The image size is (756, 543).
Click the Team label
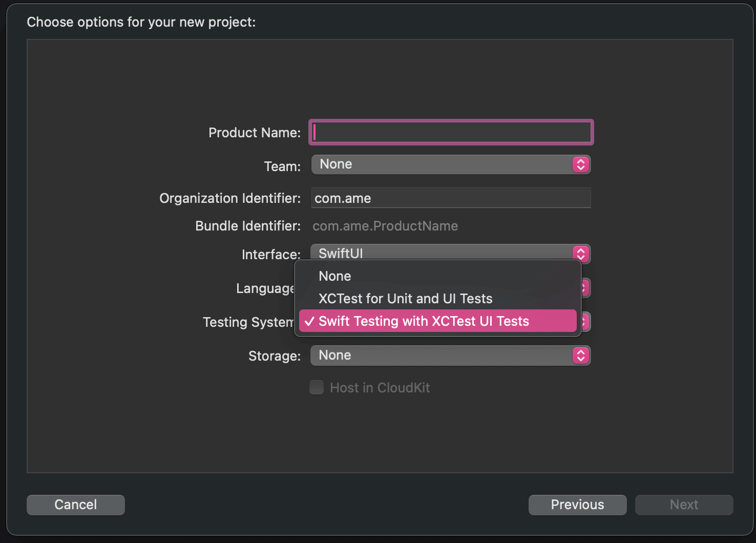coord(282,166)
